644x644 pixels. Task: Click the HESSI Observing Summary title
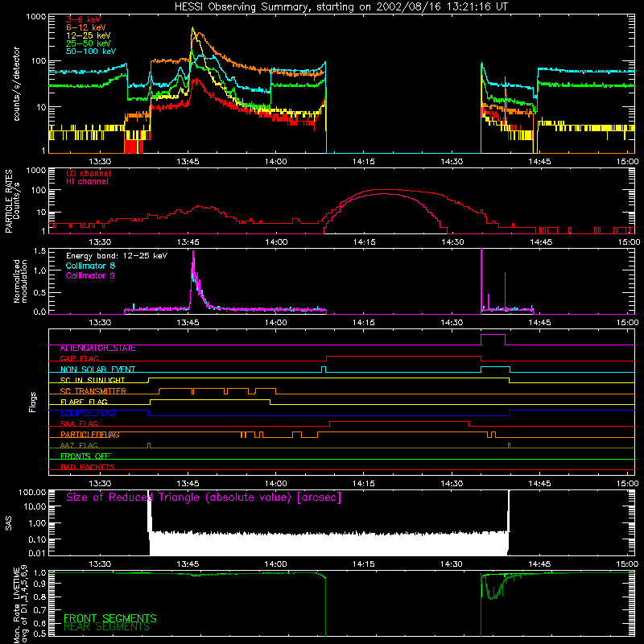pos(341,7)
